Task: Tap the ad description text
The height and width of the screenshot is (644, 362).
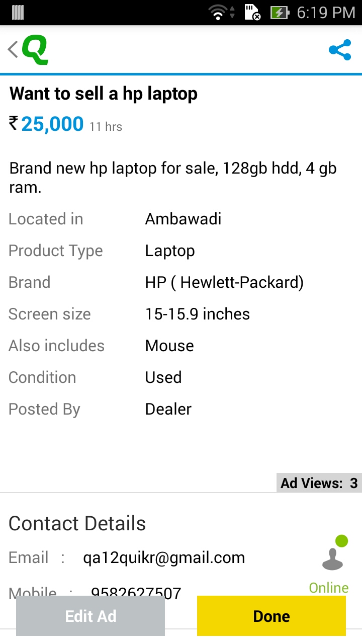Action: 173,178
